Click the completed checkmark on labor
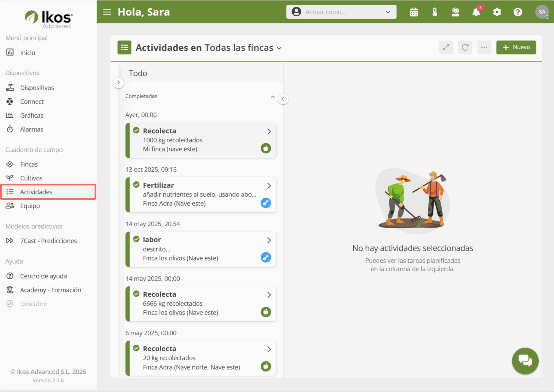This screenshot has width=554, height=392. (x=136, y=239)
